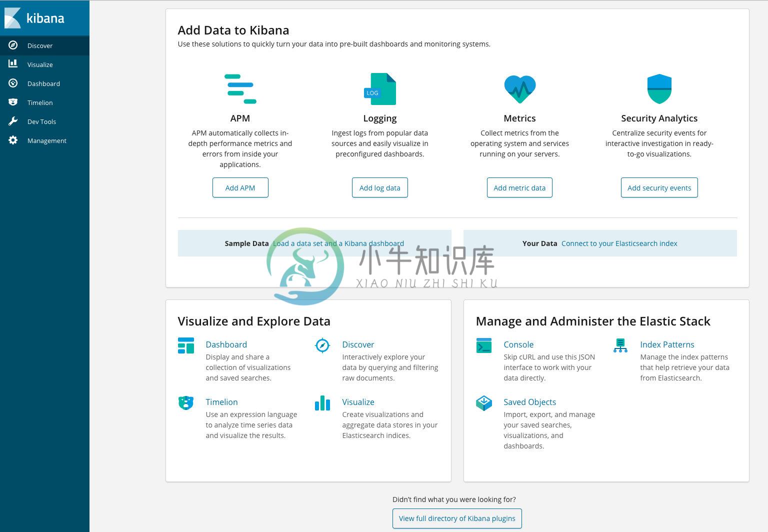This screenshot has height=532, width=768.
Task: Click the Logging card heading
Action: [380, 118]
